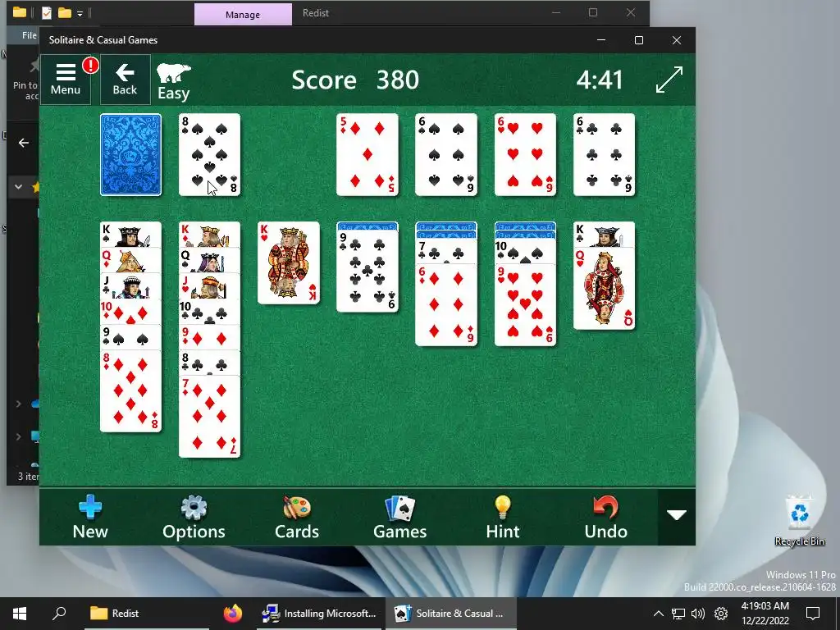Select the Recycle Bin desktop icon
Image resolution: width=840 pixels, height=630 pixels.
click(799, 522)
